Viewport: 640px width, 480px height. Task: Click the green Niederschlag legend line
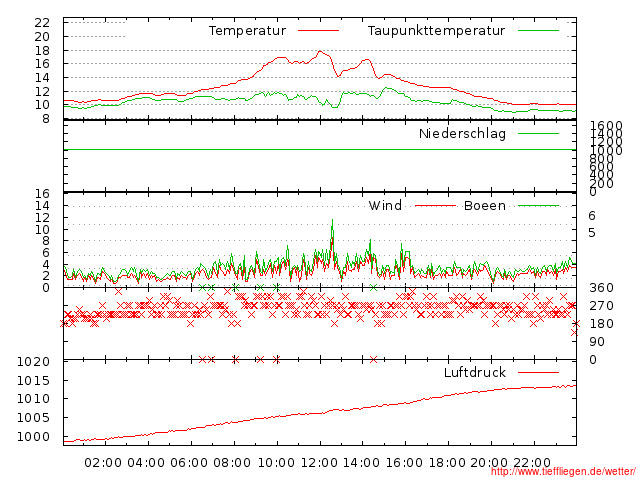coord(538,133)
